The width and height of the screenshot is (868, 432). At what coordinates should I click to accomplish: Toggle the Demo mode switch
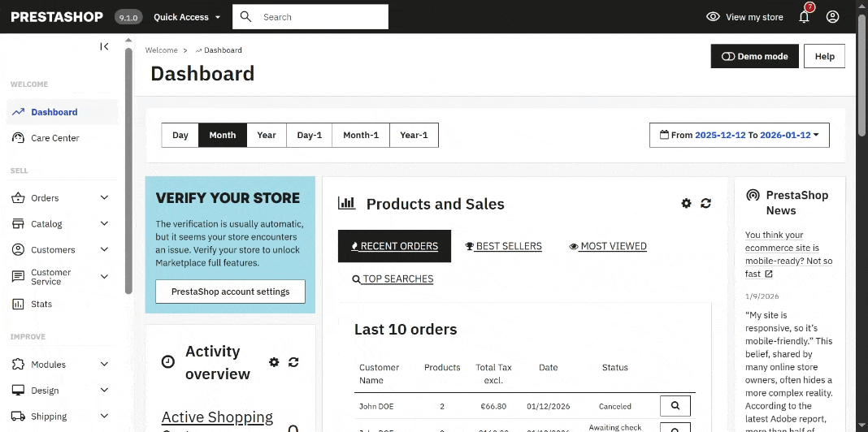[x=754, y=57]
